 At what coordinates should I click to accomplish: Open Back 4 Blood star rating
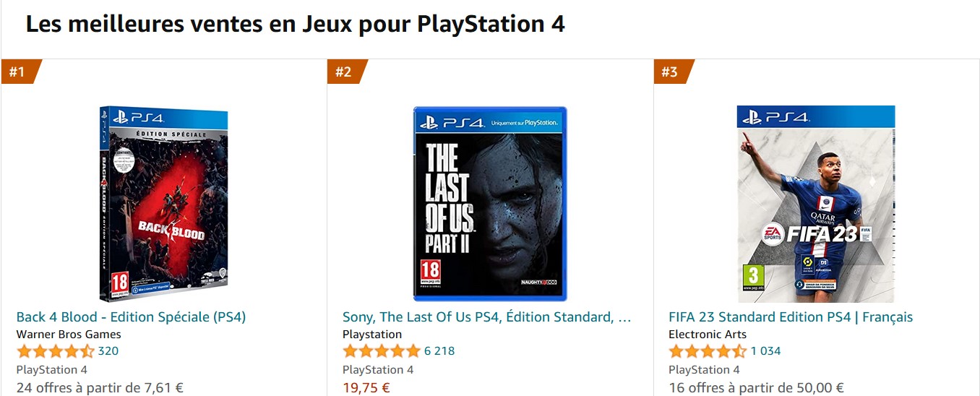(x=56, y=351)
